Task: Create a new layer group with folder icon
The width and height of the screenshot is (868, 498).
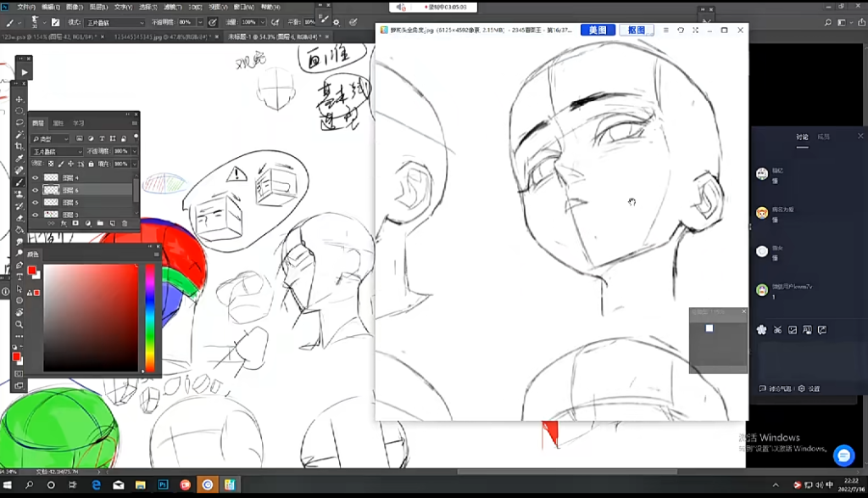Action: (99, 223)
